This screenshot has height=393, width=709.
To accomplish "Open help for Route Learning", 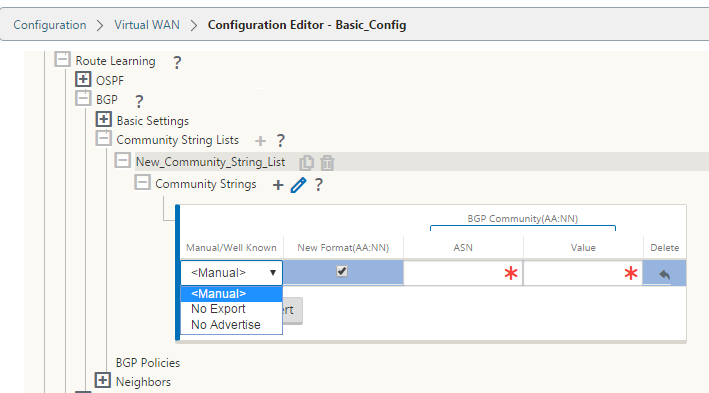I will [177, 62].
